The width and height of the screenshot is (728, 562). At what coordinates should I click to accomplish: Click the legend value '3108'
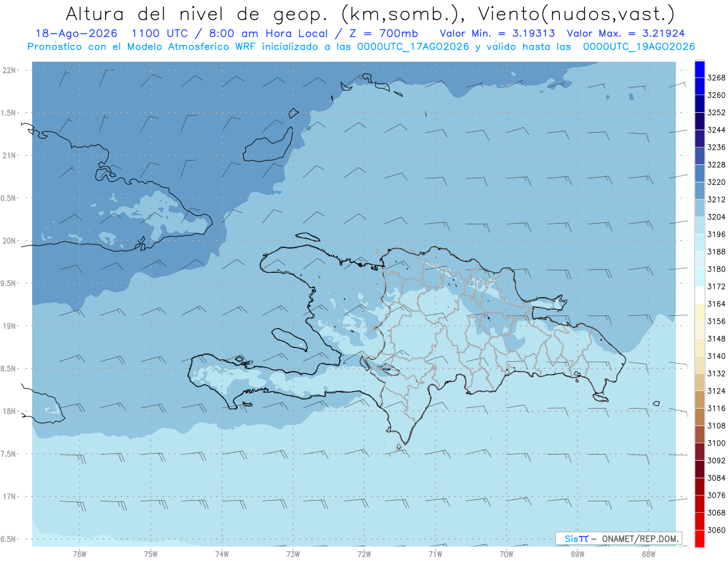pyautogui.click(x=716, y=426)
